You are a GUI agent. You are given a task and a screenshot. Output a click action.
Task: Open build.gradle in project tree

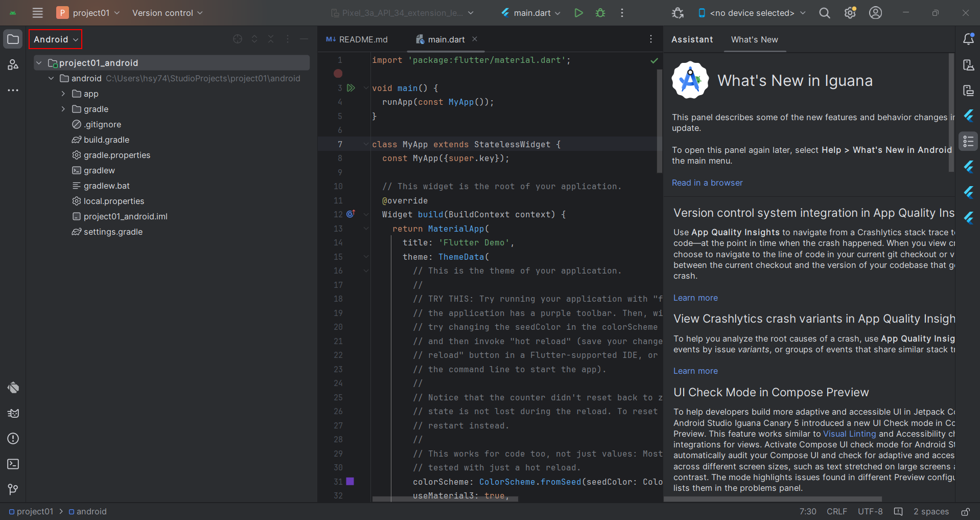[x=106, y=140]
